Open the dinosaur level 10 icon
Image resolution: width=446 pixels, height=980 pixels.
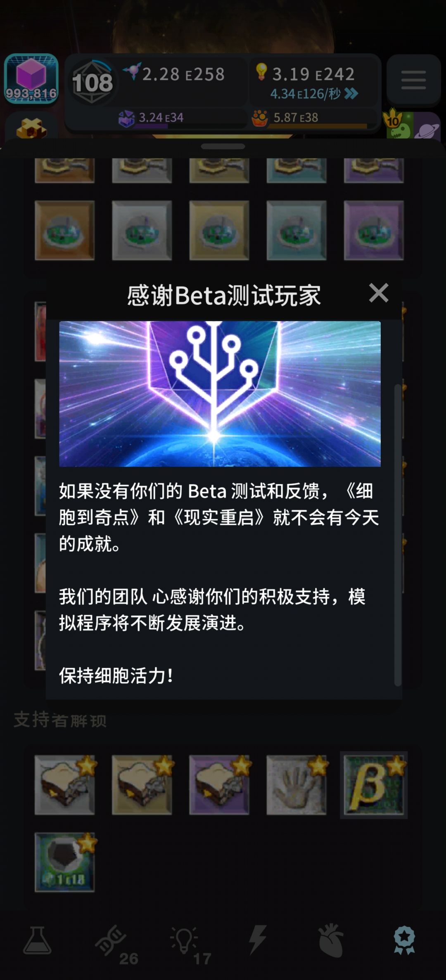[x=398, y=124]
